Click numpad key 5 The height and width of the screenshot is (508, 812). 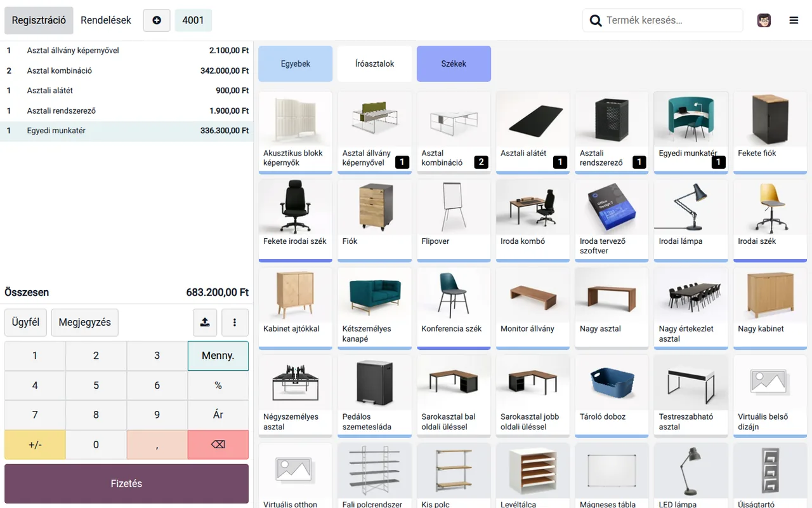tap(96, 385)
